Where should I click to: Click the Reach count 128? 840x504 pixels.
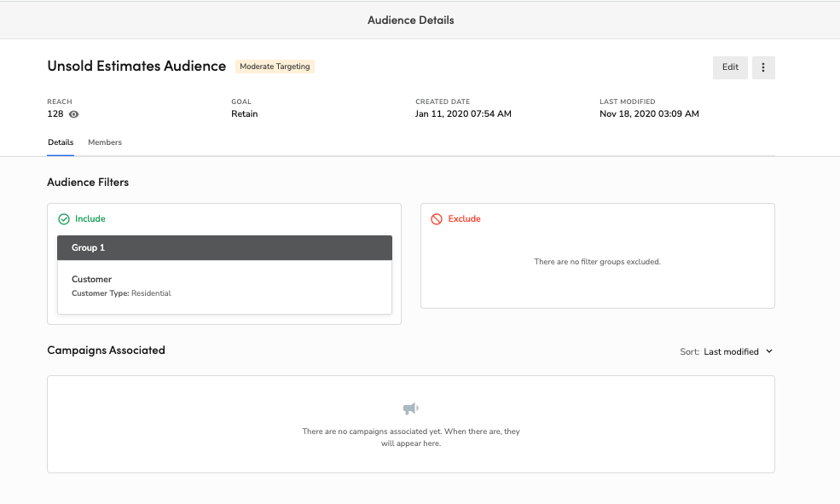tap(55, 113)
